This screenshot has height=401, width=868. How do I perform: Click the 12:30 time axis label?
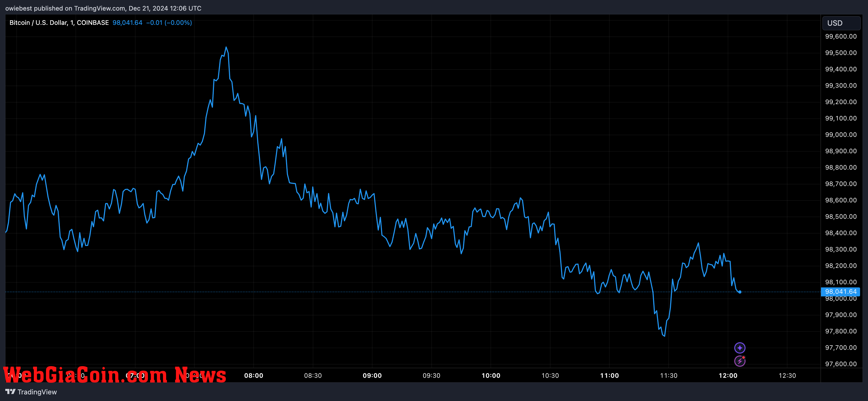coord(787,375)
